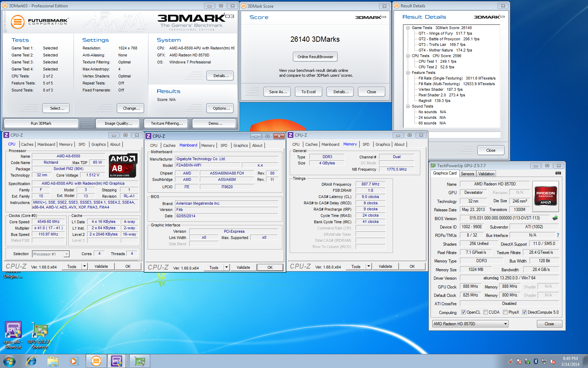The height and width of the screenshot is (368, 588).
Task: Open the Windows Start menu
Action: (x=9, y=361)
